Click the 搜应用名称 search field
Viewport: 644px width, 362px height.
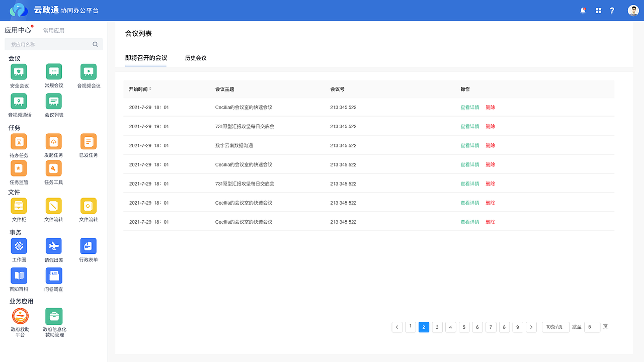pyautogui.click(x=53, y=44)
